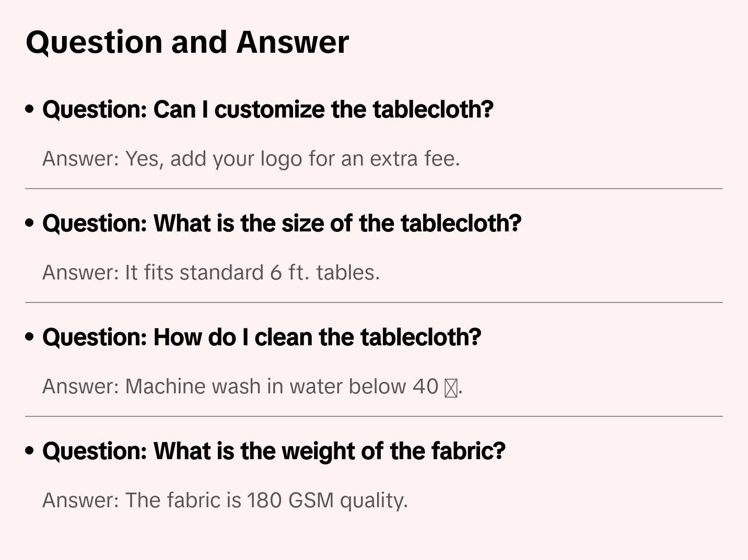Click the answer stating 180 GSM quality
This screenshot has width=748, height=560.
coord(225,500)
